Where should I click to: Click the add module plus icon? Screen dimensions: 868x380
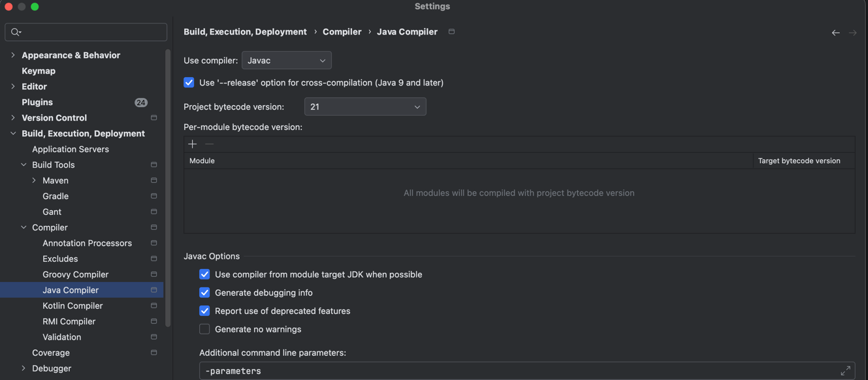193,144
